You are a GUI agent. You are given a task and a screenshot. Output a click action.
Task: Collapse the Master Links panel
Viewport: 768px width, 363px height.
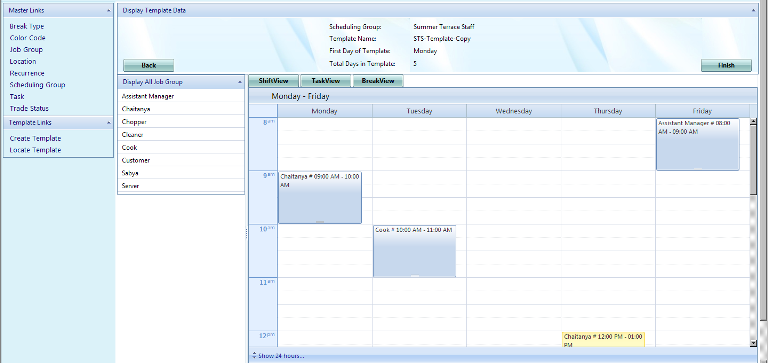108,10
